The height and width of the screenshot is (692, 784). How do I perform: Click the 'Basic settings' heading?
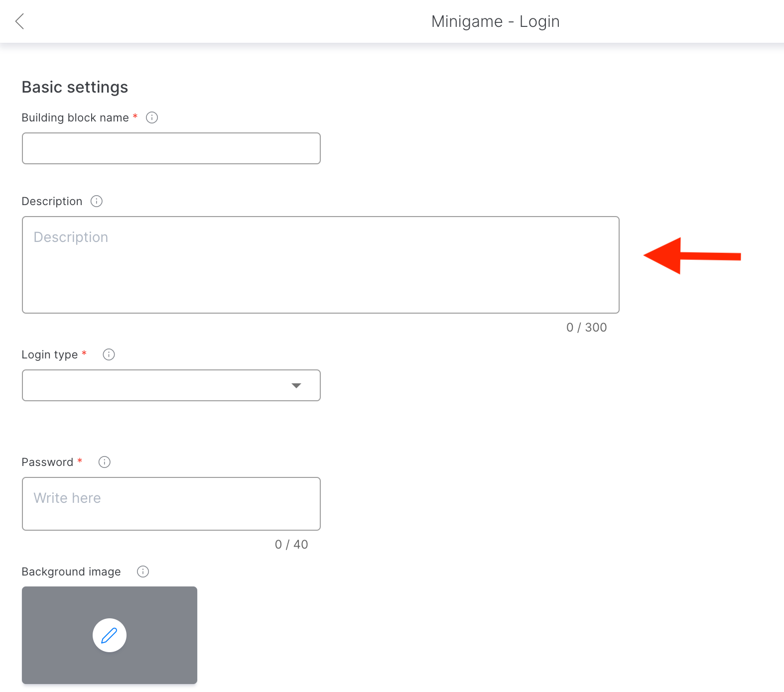[75, 87]
